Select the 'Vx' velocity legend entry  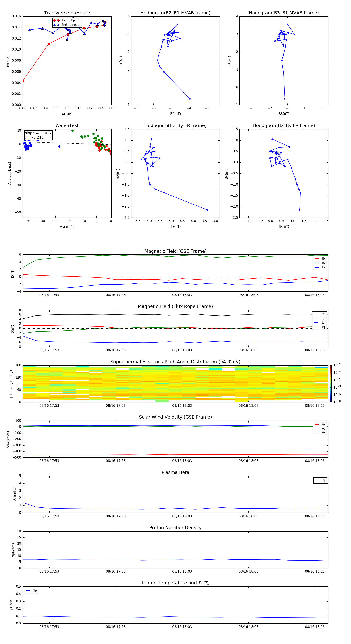click(320, 425)
